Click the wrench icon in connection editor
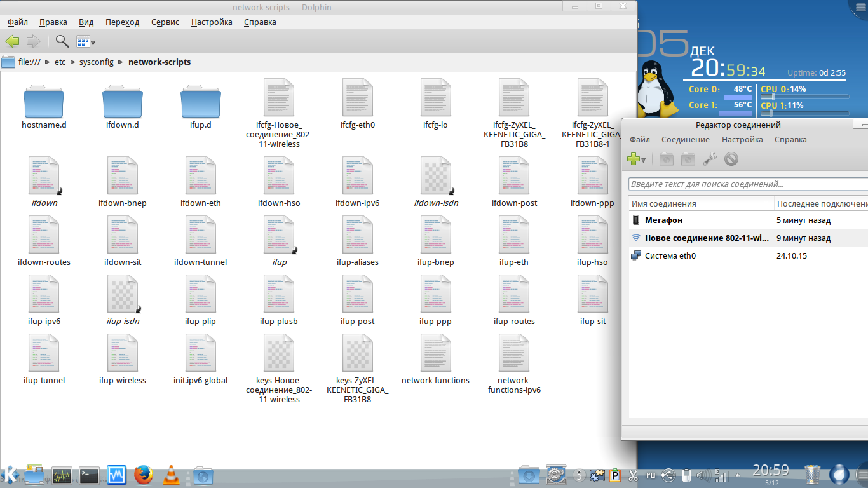This screenshot has height=488, width=868. click(x=709, y=159)
